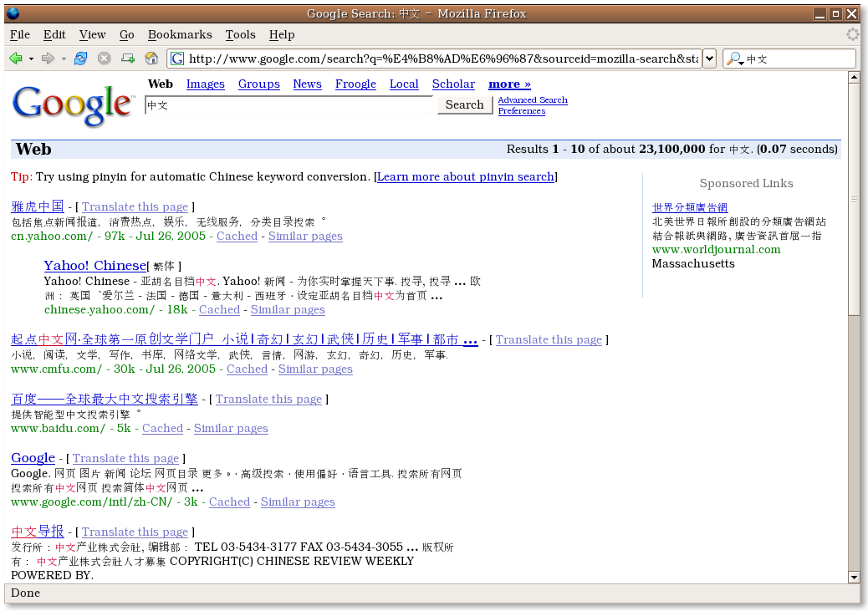Click the www.worldjournal.com sponsored URL text
The width and height of the screenshot is (868, 611).
717,250
